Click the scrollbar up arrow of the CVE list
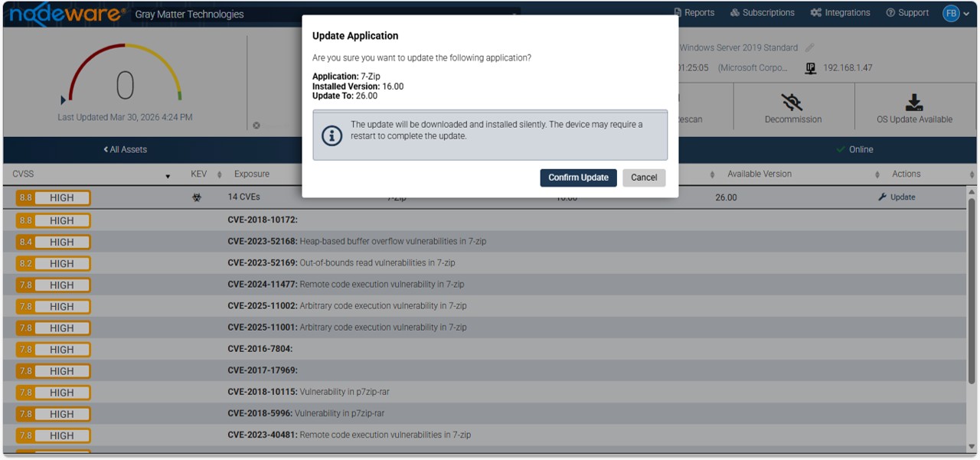The height and width of the screenshot is (460, 980). click(972, 192)
